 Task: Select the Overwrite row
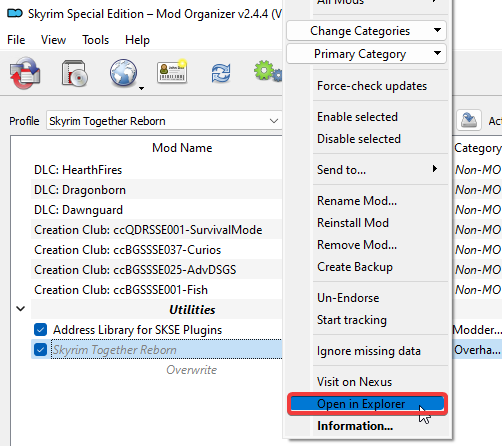[x=156, y=370]
